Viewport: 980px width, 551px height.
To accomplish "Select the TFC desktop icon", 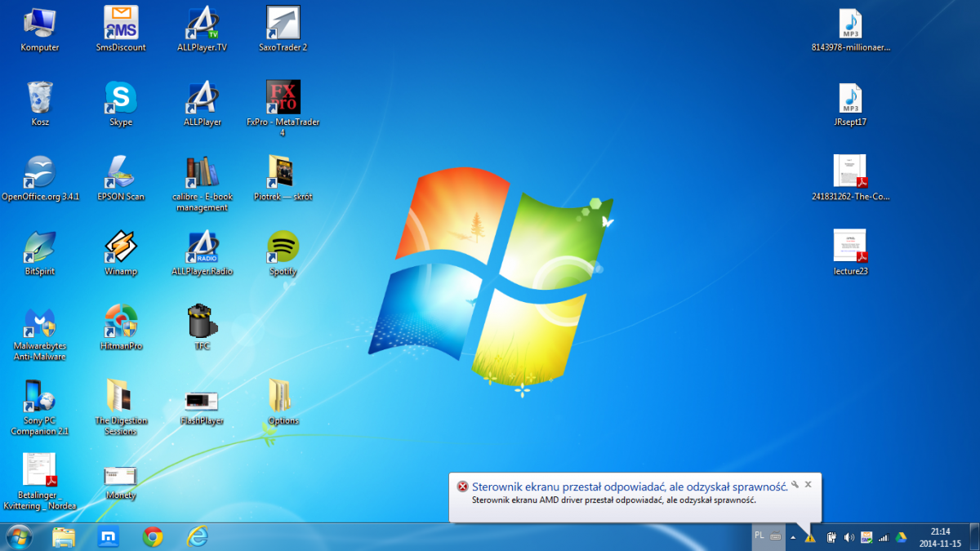I will (x=203, y=327).
